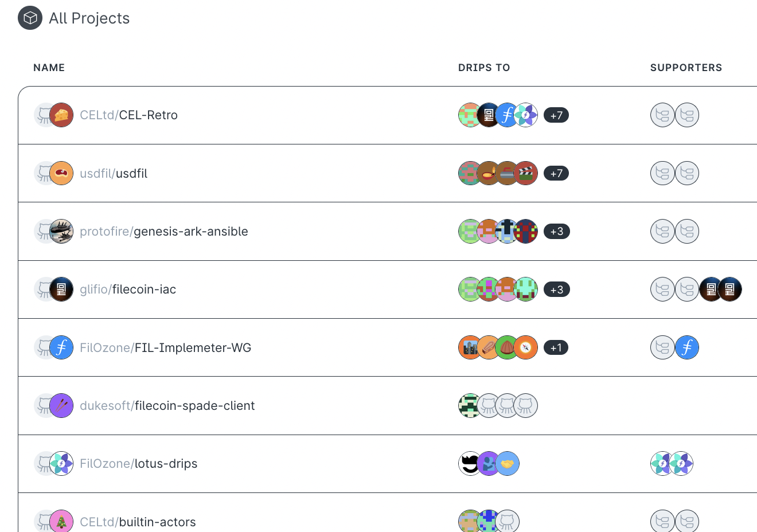Viewport: 757px width, 532px height.
Task: Click the handshake avatar in lotus-drips row
Action: coord(507,464)
